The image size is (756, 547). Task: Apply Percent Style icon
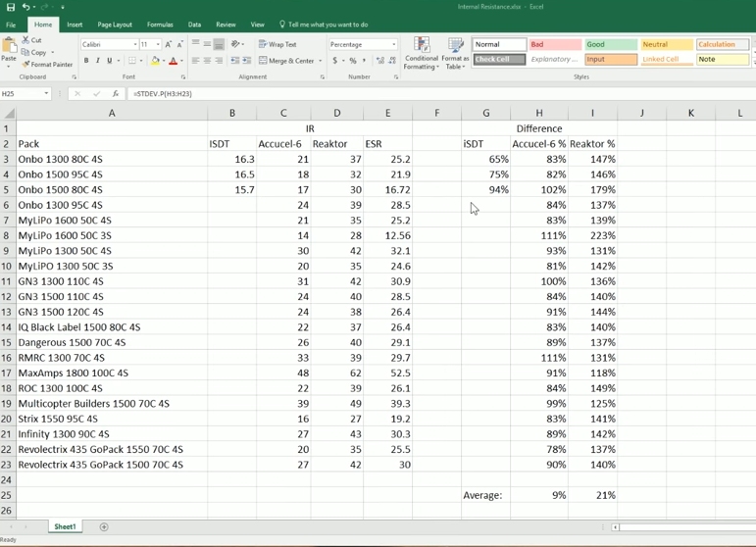tap(352, 60)
